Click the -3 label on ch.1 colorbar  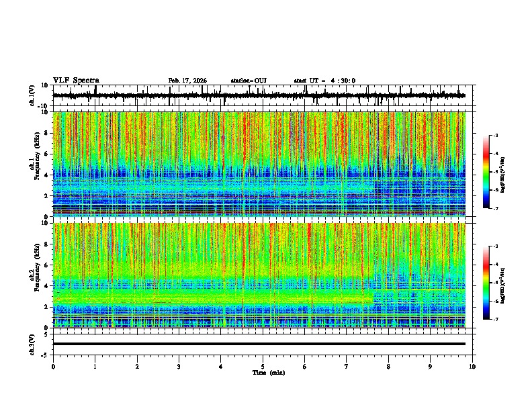point(496,135)
